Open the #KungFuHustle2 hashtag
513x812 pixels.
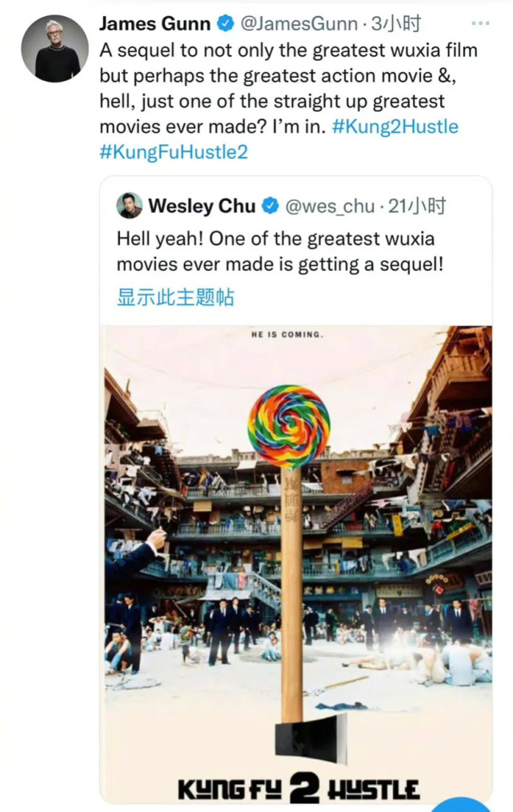174,152
